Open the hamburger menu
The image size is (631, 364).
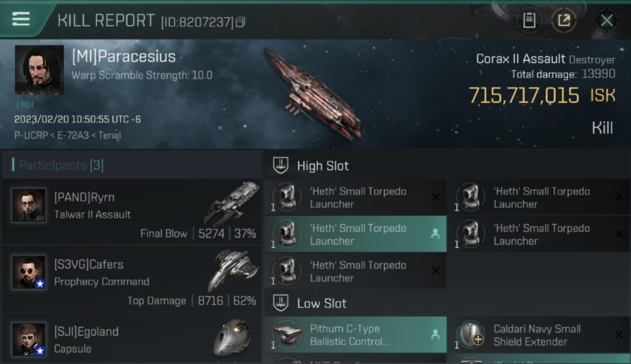click(x=21, y=19)
